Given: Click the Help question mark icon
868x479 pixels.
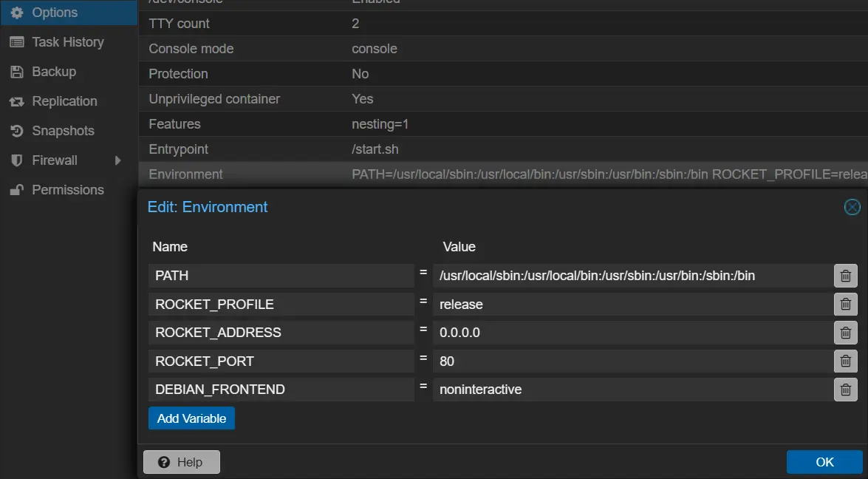Looking at the screenshot, I should pos(164,461).
